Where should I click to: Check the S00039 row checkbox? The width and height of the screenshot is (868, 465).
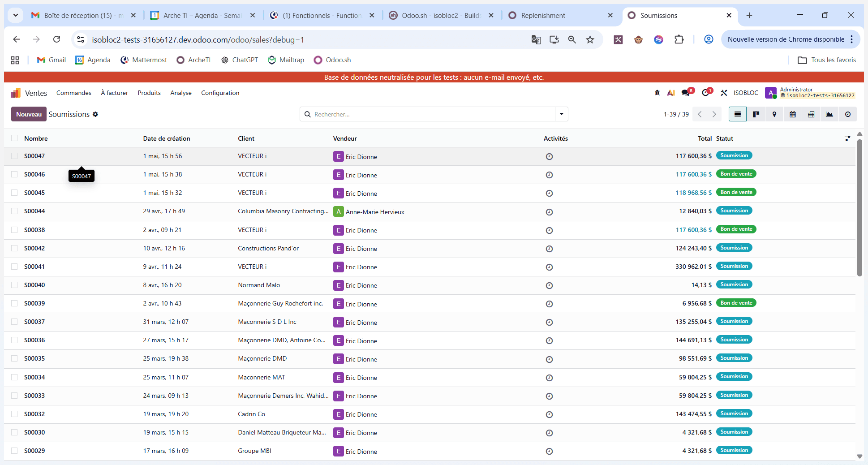coord(14,303)
